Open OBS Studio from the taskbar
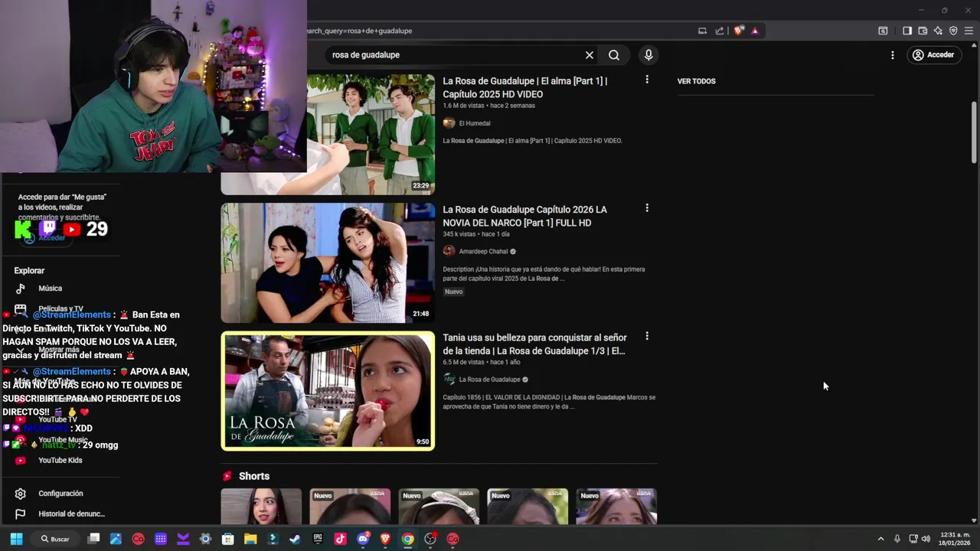This screenshot has width=980, height=551. 430,539
